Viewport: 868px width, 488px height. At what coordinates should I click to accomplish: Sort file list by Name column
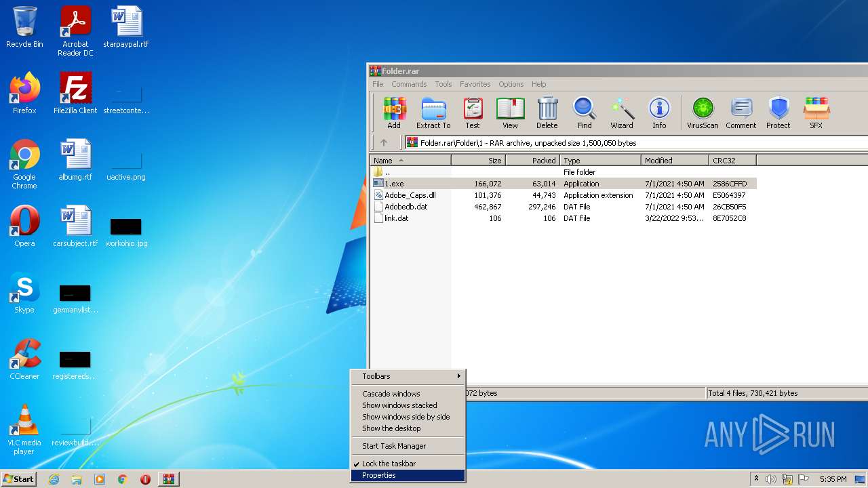tap(410, 161)
